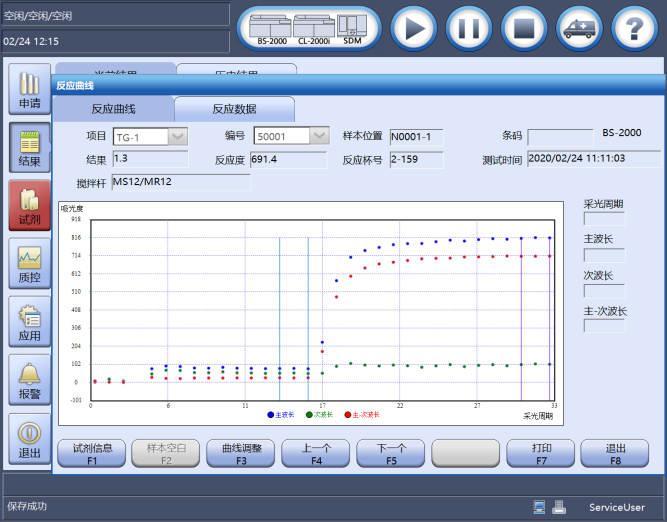Open the 申请 (Request) sidebar icon
Viewport: 667px width, 522px height.
[x=30, y=89]
